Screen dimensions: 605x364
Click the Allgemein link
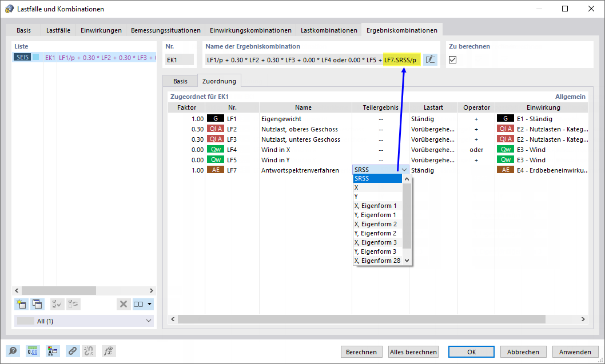[x=570, y=97]
